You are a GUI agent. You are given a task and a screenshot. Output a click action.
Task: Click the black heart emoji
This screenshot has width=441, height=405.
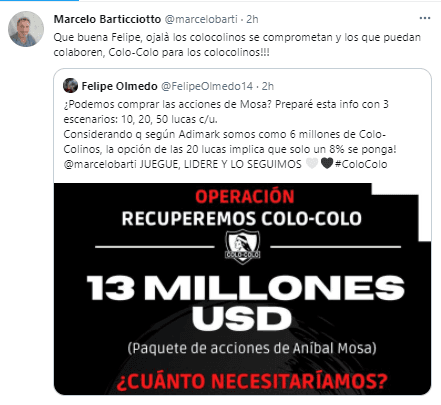coord(327,163)
